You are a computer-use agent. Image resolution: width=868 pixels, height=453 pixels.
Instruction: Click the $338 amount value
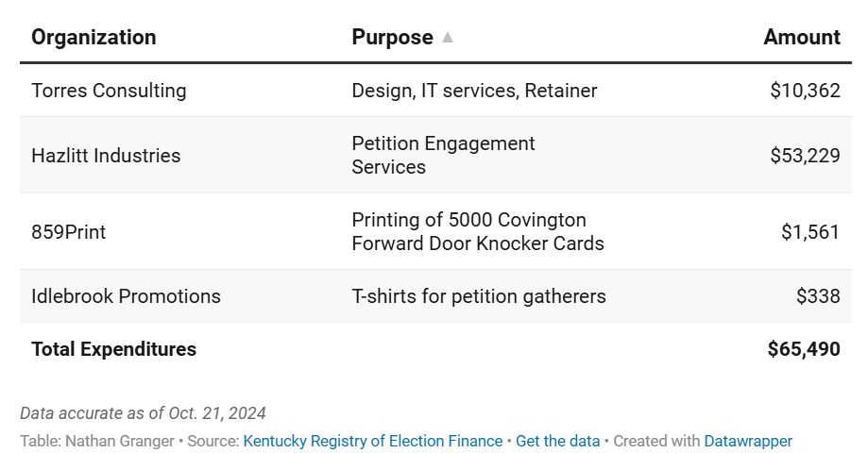(x=817, y=296)
